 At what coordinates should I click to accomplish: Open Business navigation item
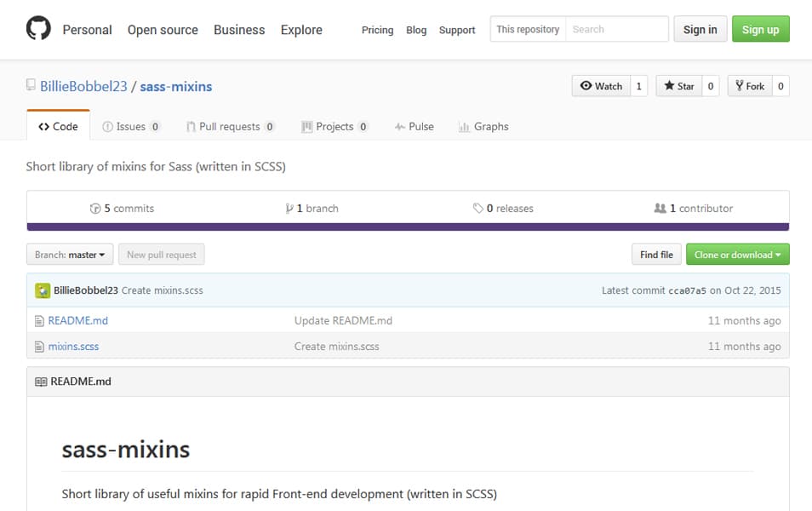(x=239, y=30)
